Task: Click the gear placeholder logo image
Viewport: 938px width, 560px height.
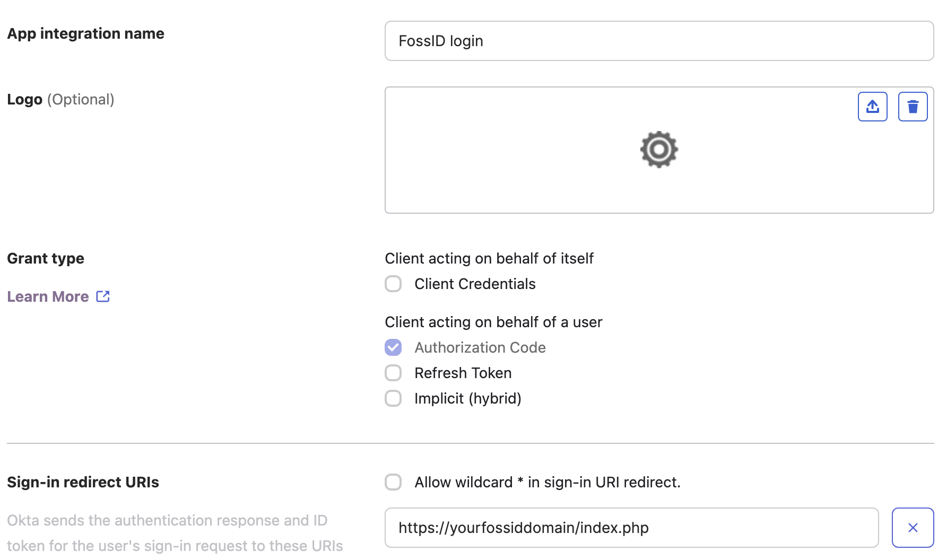Action: coord(659,150)
